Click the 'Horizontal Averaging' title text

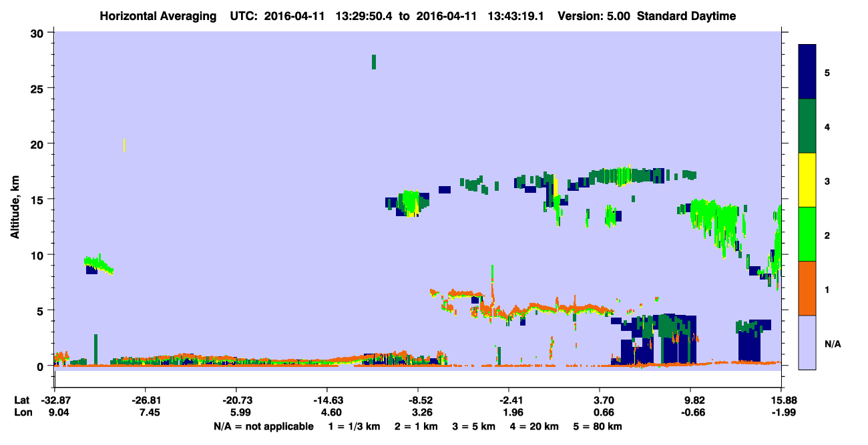click(158, 16)
